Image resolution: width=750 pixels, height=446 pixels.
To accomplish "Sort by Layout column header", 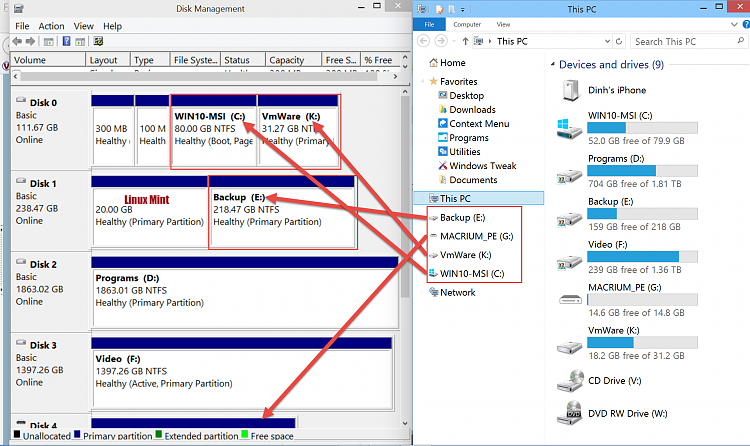I will (108, 60).
